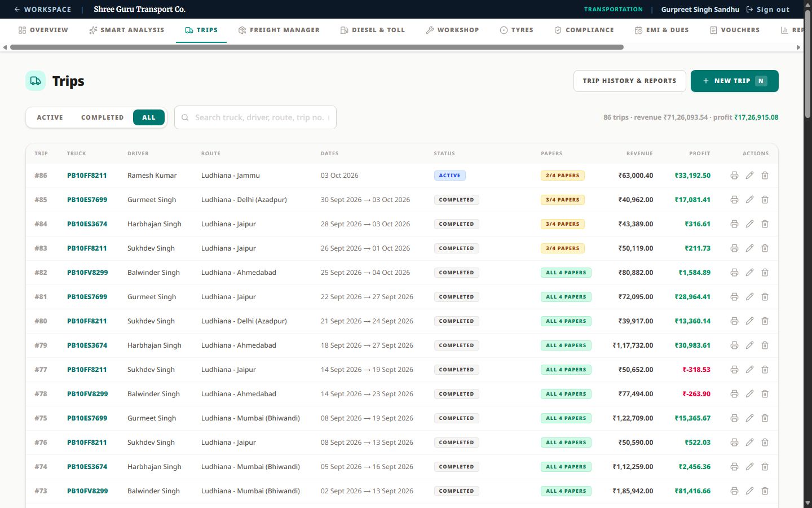Open the Smart Analysis tab
Screen dimensions: 812x508
pyautogui.click(x=127, y=30)
